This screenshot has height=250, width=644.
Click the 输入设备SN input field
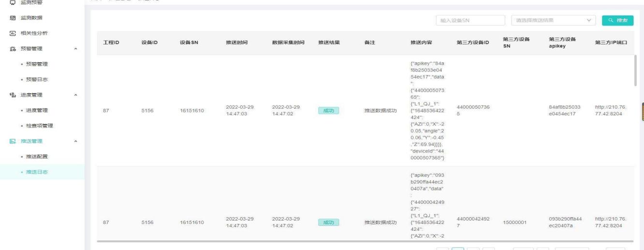pos(469,20)
